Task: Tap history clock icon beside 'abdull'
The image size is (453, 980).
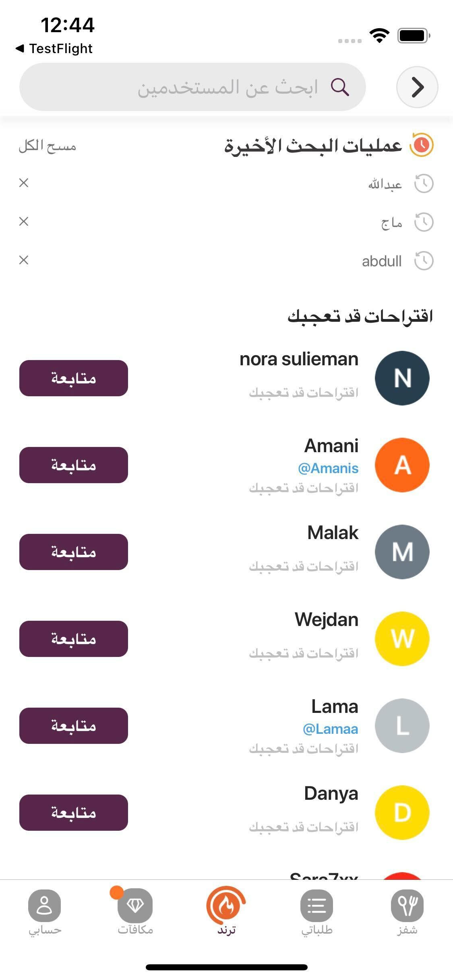Action: [424, 261]
